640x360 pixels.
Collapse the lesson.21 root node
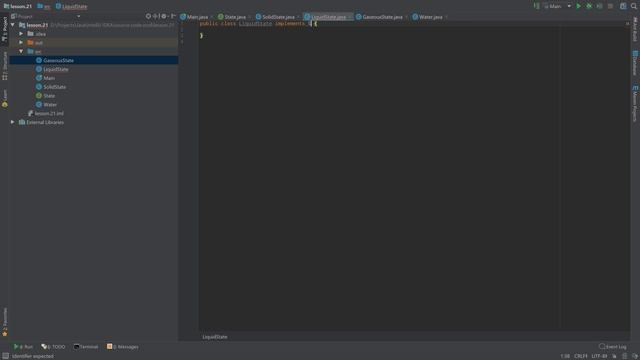coord(13,25)
